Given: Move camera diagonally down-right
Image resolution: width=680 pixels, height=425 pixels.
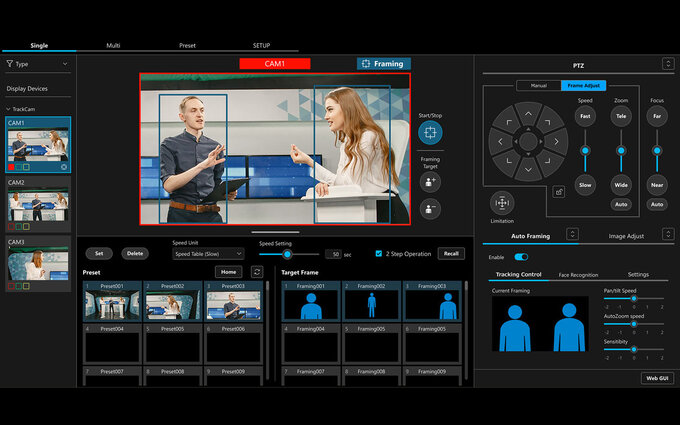Looking at the screenshot, I should coord(548,161).
